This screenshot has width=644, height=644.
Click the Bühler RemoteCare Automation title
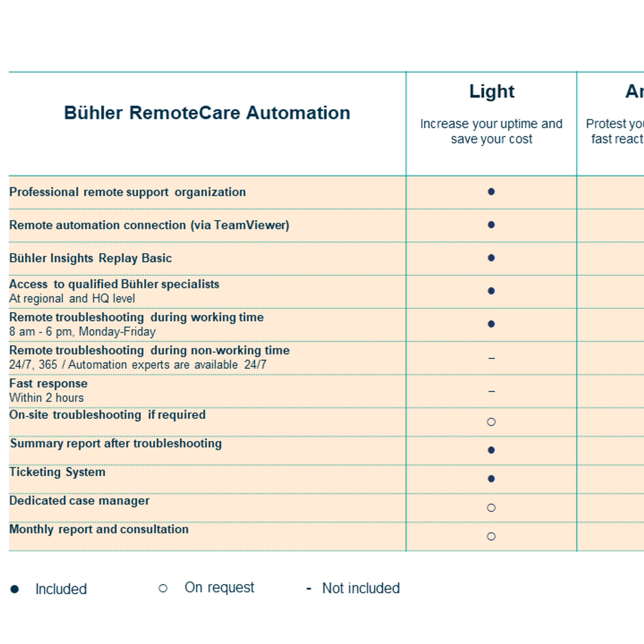pos(207,113)
